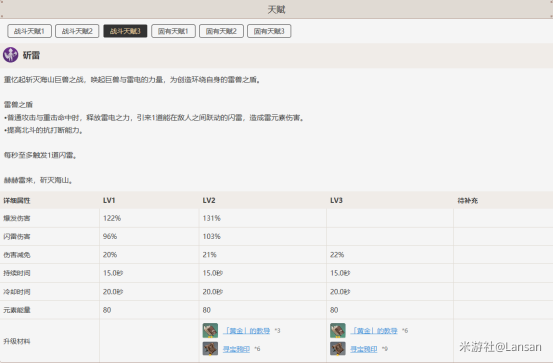
Task: Open the 「黄金」的教导 link marked *6
Action: click(374, 330)
